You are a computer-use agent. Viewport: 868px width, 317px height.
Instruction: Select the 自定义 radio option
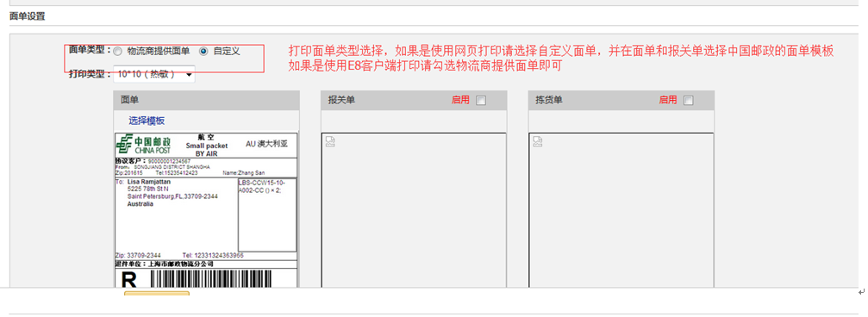click(x=203, y=52)
